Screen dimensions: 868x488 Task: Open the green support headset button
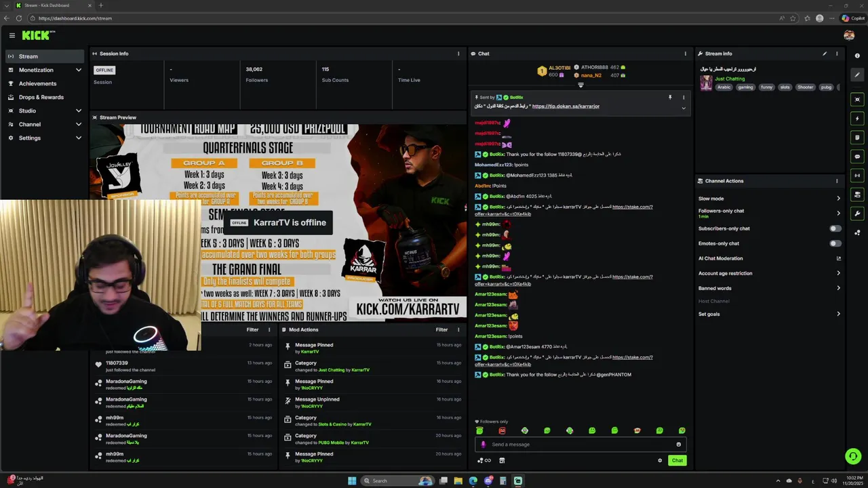(x=853, y=457)
